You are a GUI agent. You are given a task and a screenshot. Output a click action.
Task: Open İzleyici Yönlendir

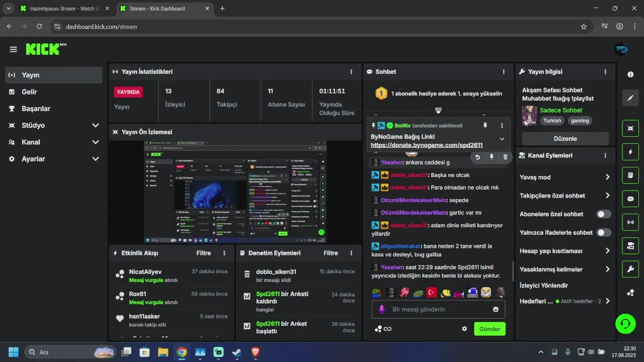[x=544, y=286]
